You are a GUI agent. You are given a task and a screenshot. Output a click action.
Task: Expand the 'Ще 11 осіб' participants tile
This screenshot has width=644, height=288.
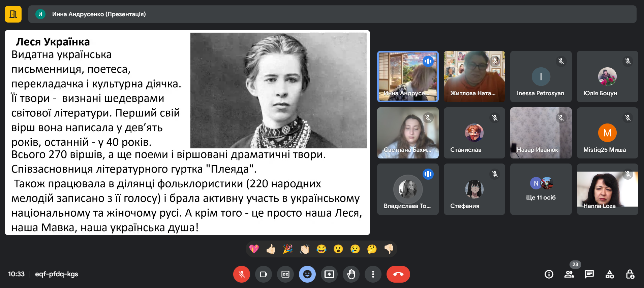click(x=541, y=189)
